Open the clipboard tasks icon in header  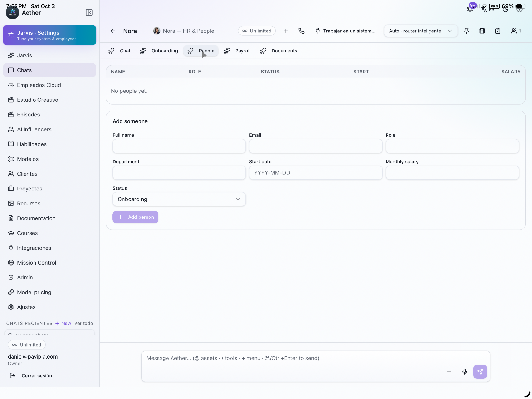pos(498,31)
